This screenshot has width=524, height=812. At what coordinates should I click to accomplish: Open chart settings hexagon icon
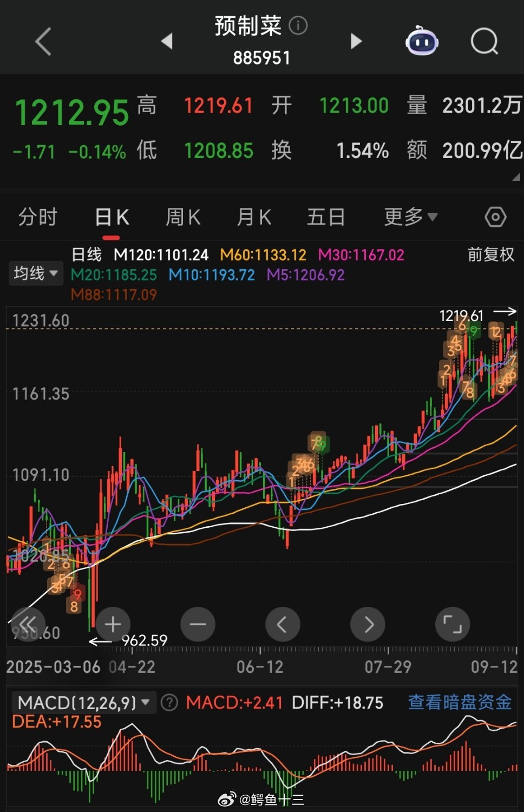tap(495, 217)
